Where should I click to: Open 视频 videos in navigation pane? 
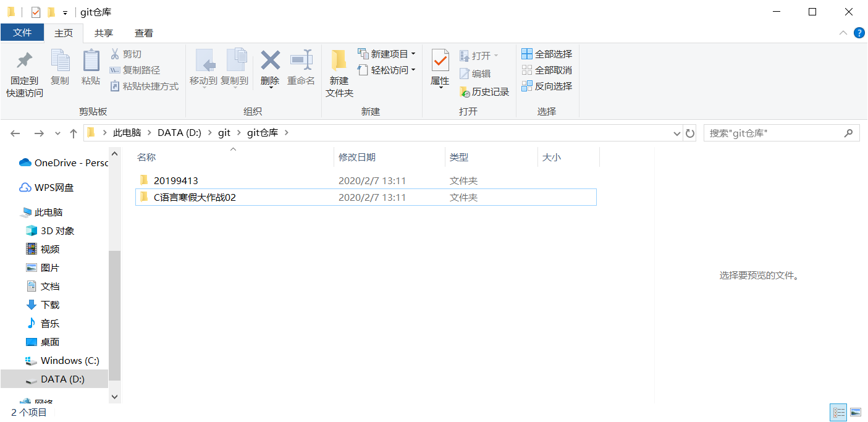[x=43, y=250]
